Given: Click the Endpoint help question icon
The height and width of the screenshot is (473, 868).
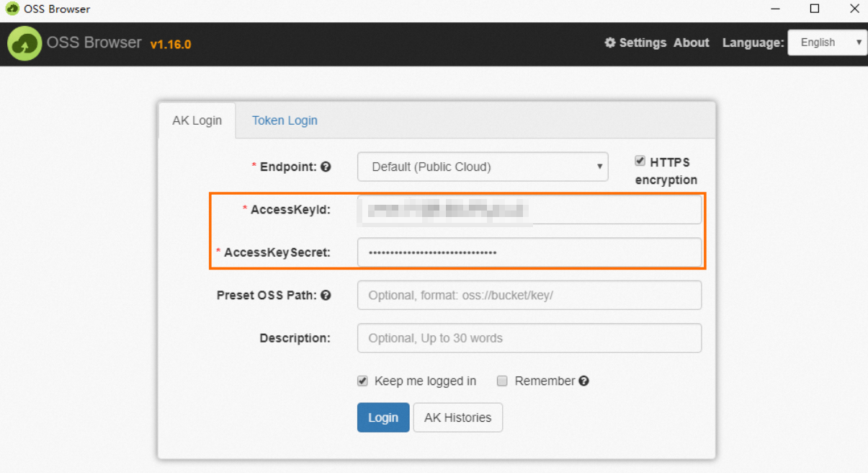Looking at the screenshot, I should click(x=326, y=167).
